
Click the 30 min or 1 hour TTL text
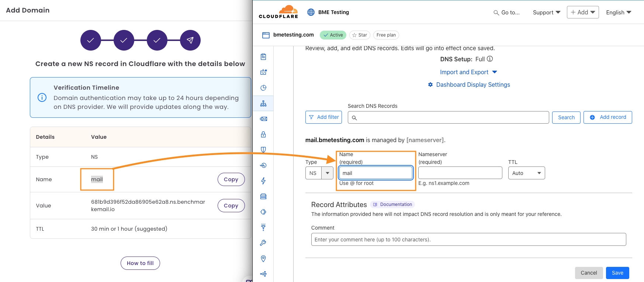coord(129,229)
